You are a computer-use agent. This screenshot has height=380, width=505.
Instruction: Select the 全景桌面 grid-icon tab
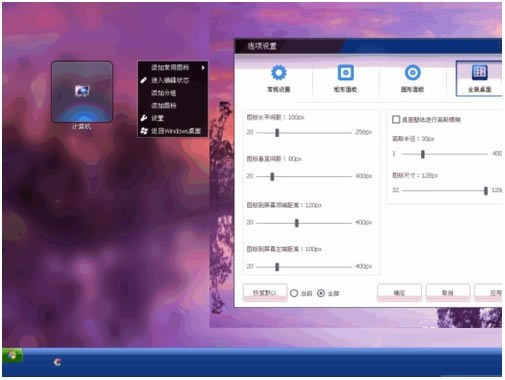tap(479, 79)
